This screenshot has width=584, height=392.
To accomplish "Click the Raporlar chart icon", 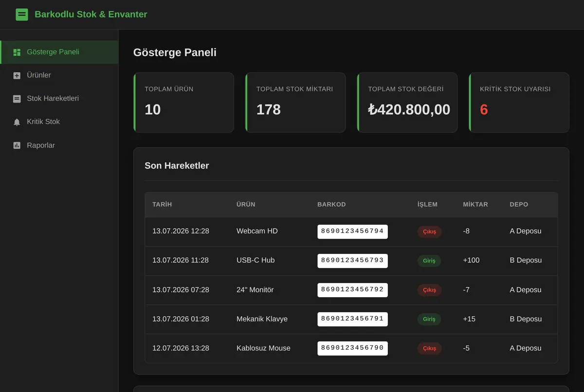I will [x=17, y=145].
